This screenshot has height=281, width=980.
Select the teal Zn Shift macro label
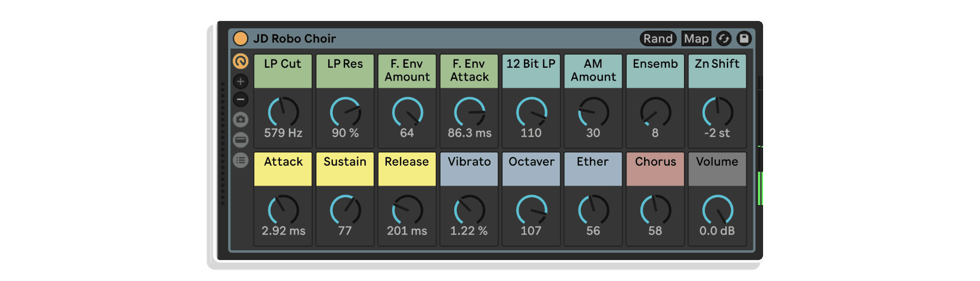[x=717, y=71]
